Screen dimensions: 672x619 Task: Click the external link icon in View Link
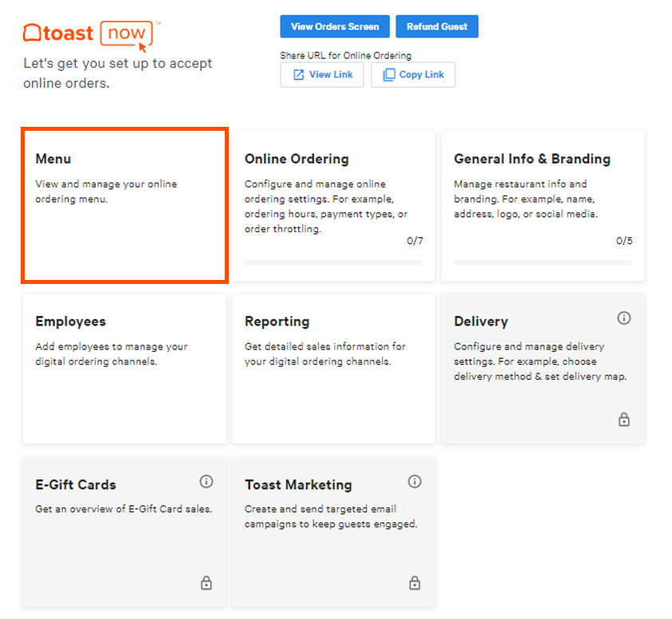(x=298, y=75)
